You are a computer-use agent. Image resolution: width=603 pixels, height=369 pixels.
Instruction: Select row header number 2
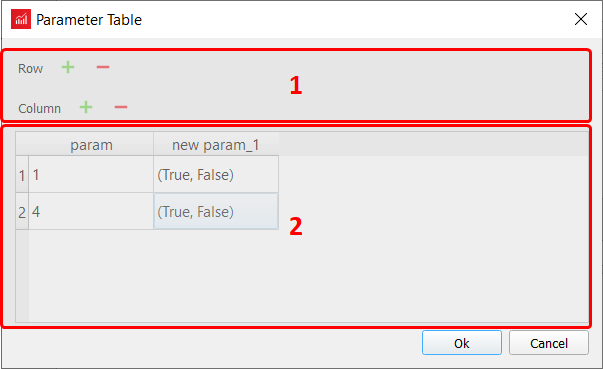tap(22, 211)
